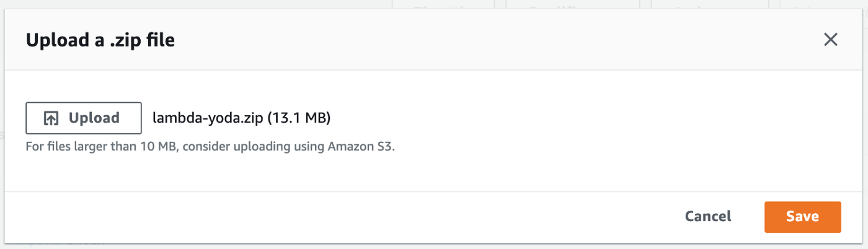The height and width of the screenshot is (249, 868).
Task: Close the dialog with the X icon
Action: 830,40
